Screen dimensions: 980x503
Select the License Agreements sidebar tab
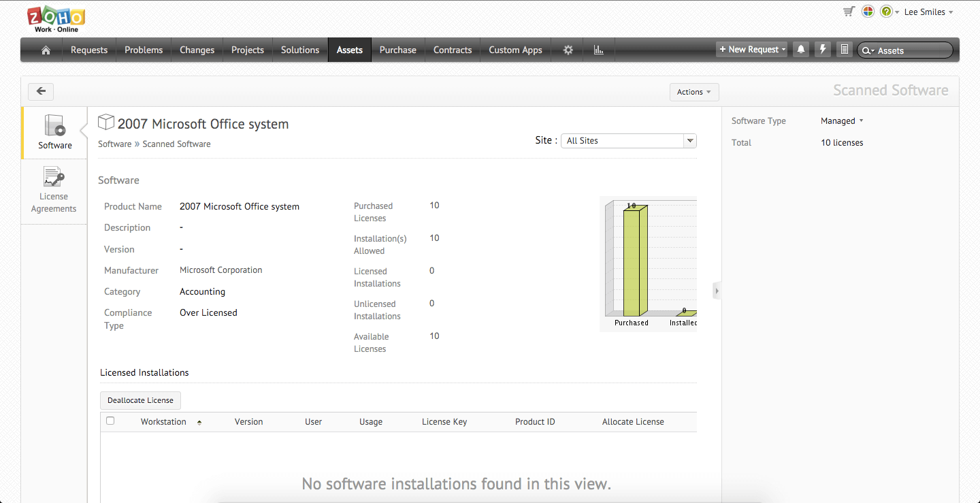(x=54, y=191)
